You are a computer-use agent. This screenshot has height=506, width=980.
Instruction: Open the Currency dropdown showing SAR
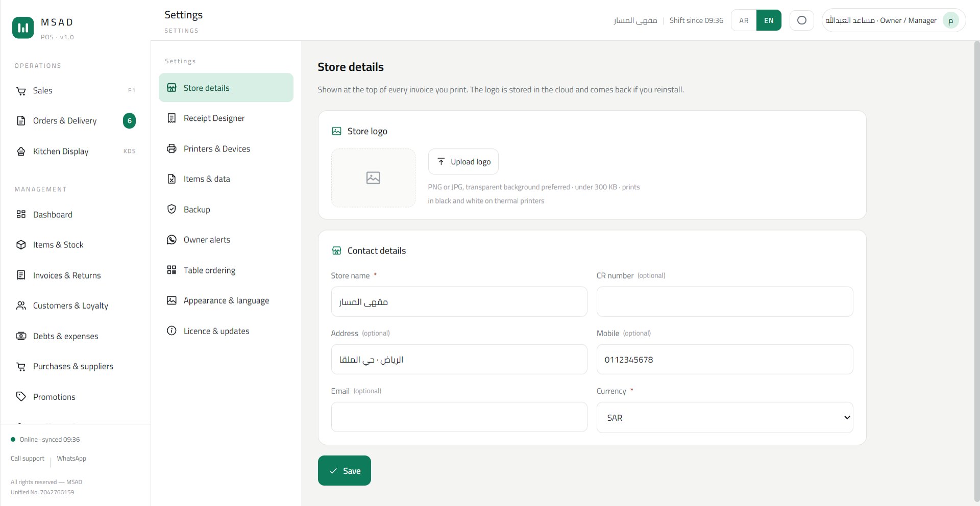[x=725, y=418]
